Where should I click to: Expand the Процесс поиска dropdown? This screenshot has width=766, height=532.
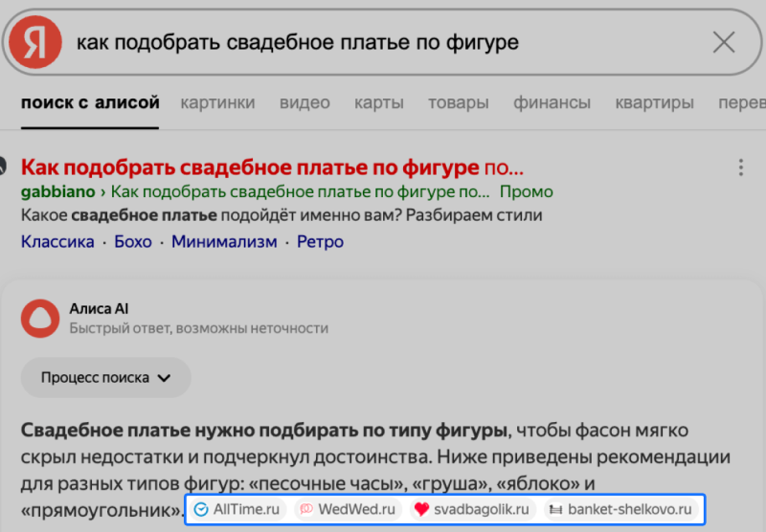pyautogui.click(x=105, y=378)
